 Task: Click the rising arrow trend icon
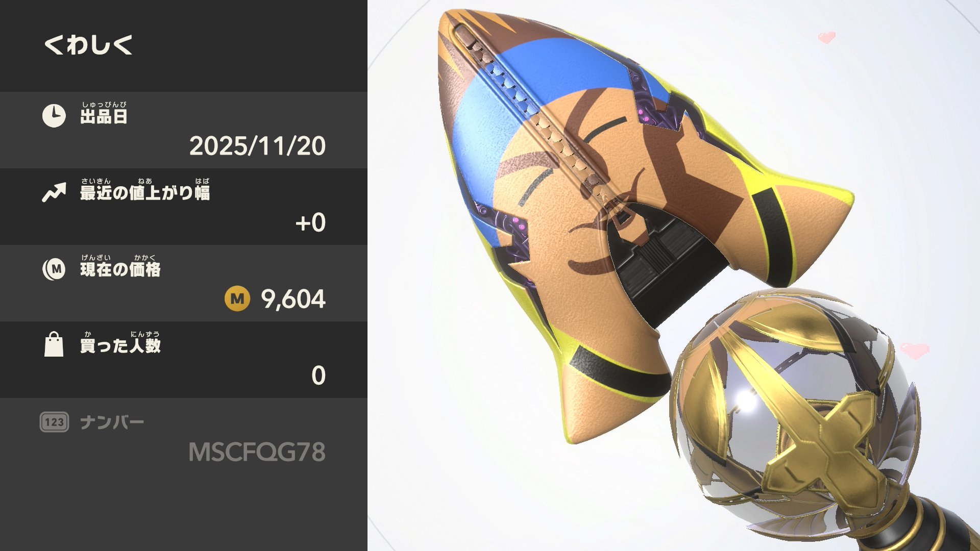tap(54, 192)
